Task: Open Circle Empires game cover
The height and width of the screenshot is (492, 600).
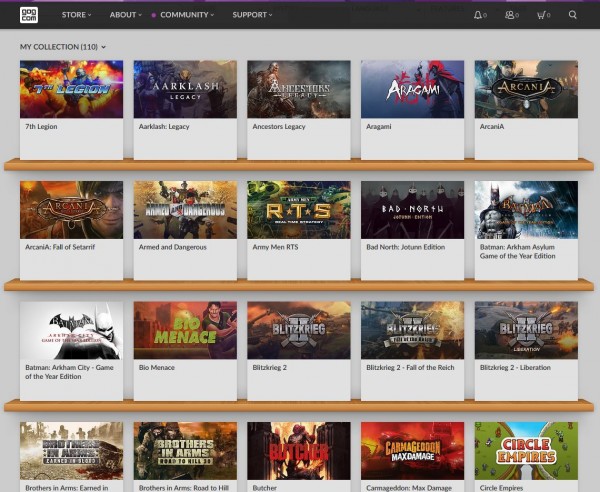Action: coord(526,451)
